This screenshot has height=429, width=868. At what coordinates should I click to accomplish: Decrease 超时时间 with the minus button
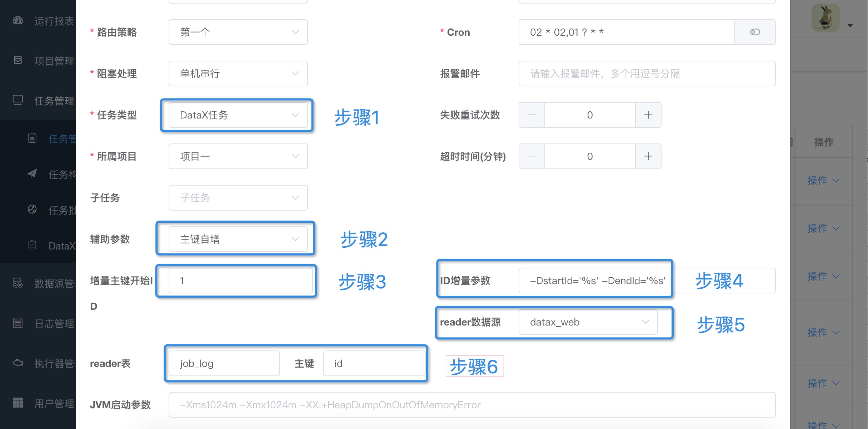532,156
